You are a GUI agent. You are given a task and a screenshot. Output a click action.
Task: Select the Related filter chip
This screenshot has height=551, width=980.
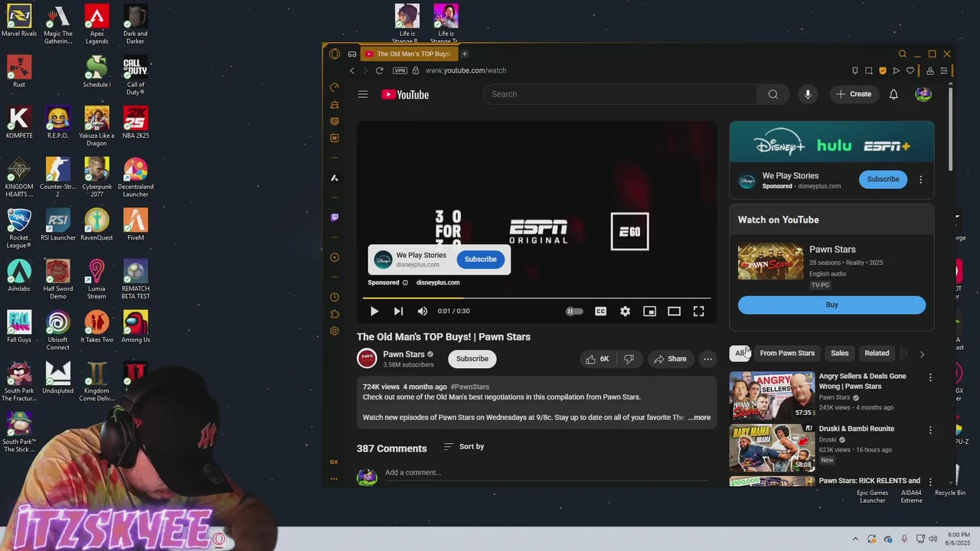pyautogui.click(x=877, y=354)
